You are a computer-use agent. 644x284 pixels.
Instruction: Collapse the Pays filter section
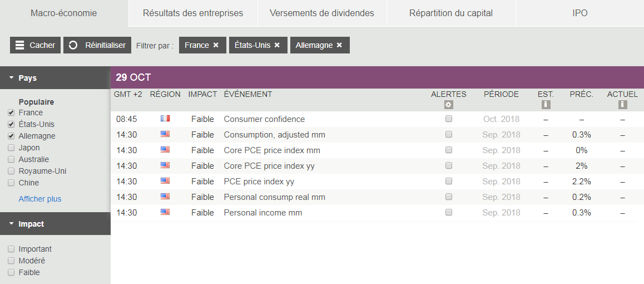click(x=12, y=78)
